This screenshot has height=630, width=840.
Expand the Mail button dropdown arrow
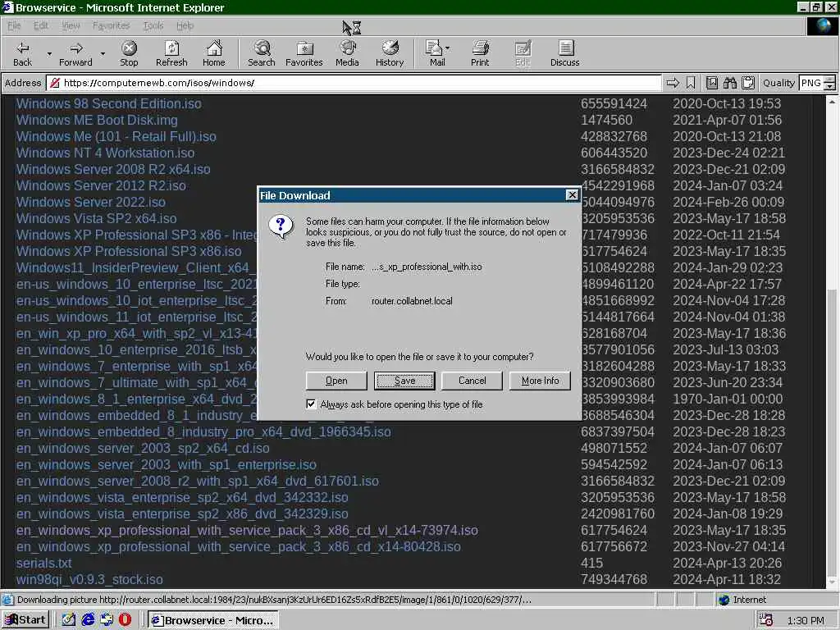(447, 48)
